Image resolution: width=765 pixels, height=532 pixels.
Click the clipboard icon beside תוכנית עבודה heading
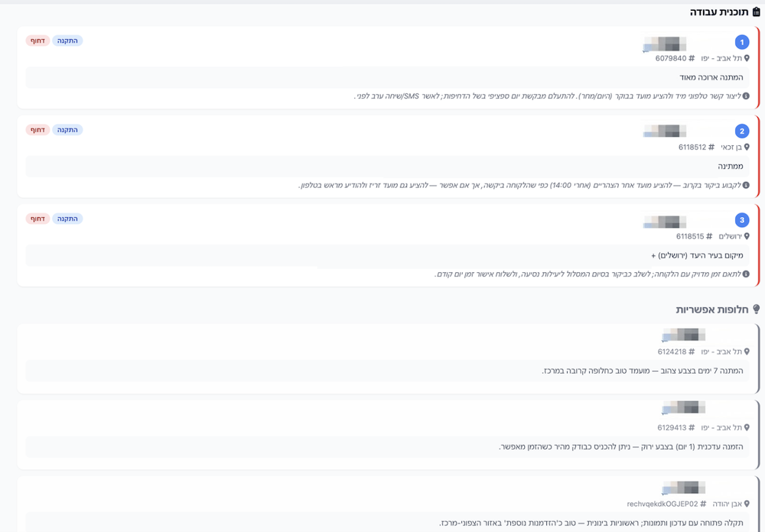[x=757, y=12]
